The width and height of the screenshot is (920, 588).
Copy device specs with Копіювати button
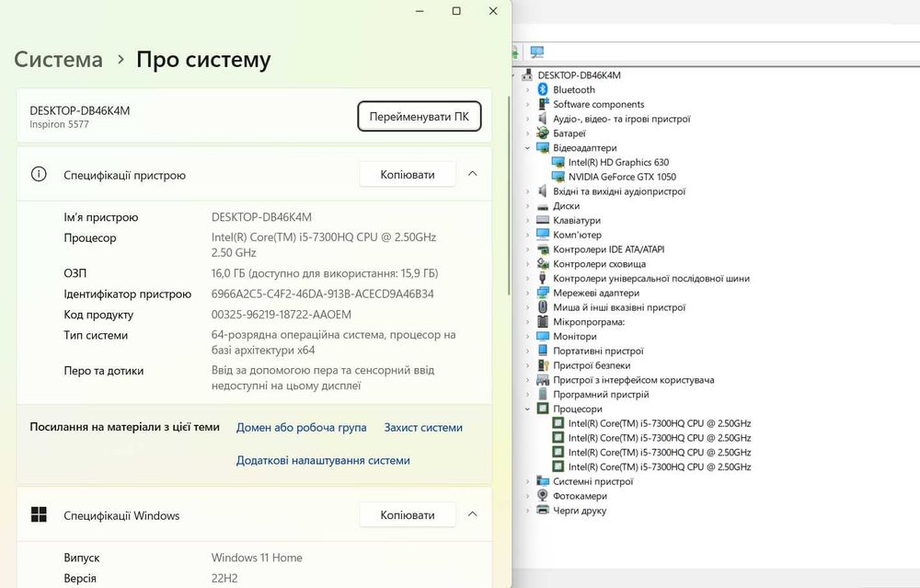(408, 174)
